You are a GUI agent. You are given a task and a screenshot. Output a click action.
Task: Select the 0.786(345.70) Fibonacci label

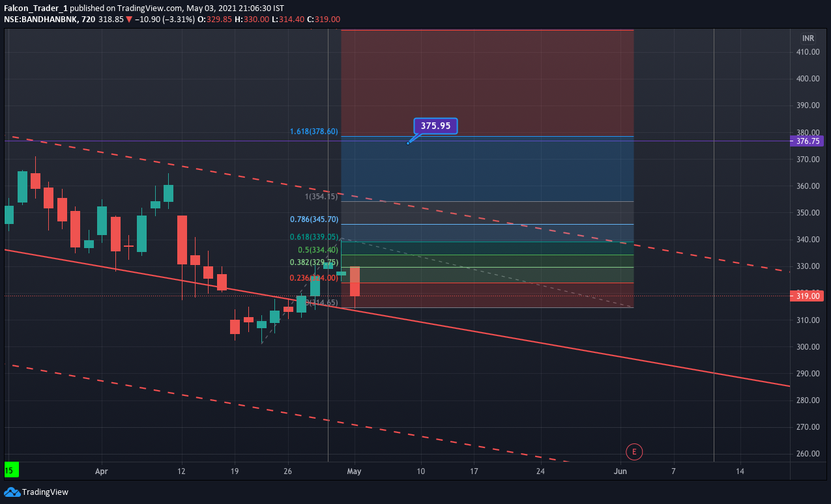click(314, 219)
